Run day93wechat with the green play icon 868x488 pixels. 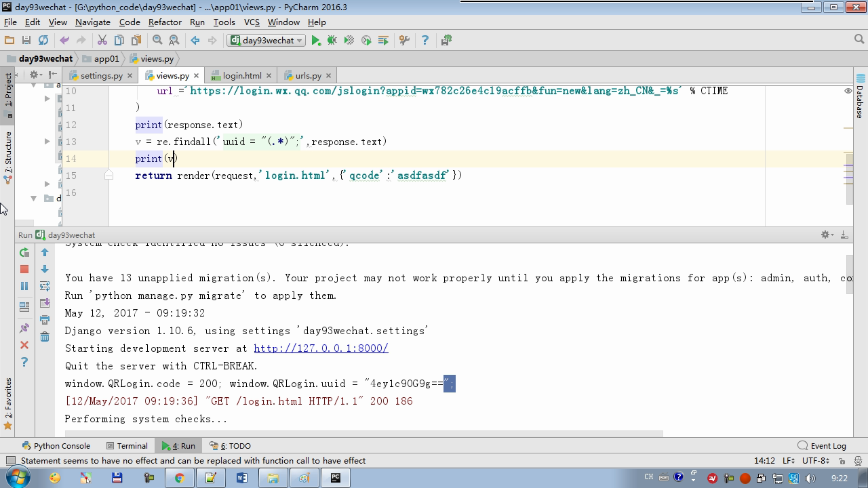[x=316, y=41]
